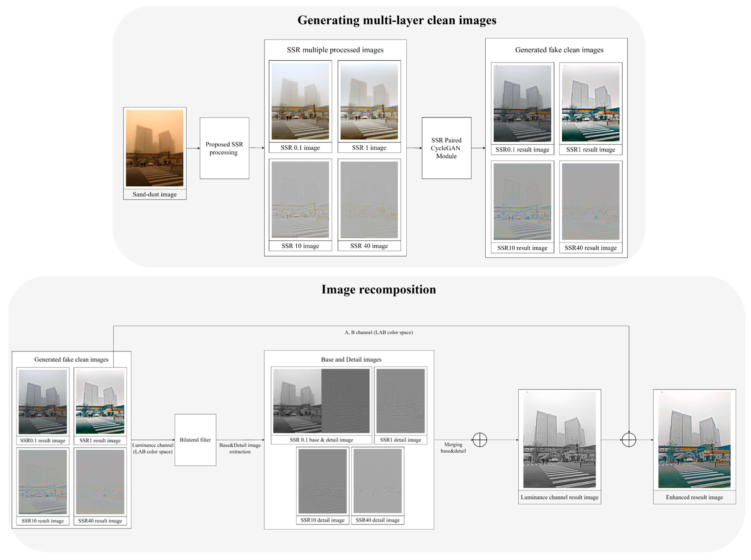This screenshot has width=751, height=560.
Task: Select top SSR1 result image thumbnail
Action: click(x=591, y=103)
